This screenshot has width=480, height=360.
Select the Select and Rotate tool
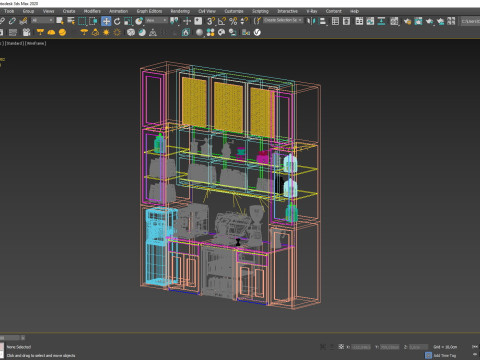pyautogui.click(x=117, y=21)
